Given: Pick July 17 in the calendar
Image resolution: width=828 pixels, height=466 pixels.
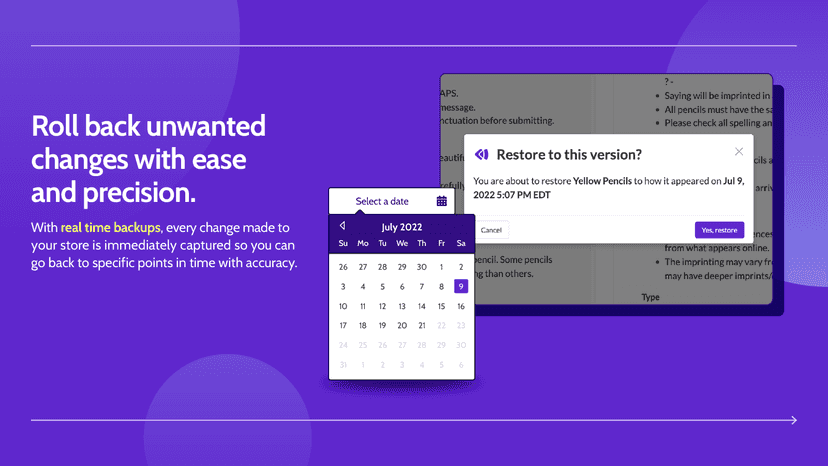Looking at the screenshot, I should coord(343,325).
